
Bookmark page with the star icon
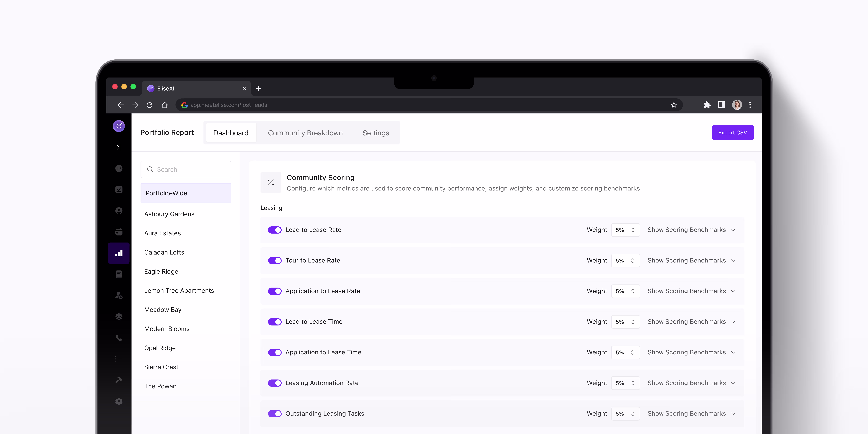(674, 105)
